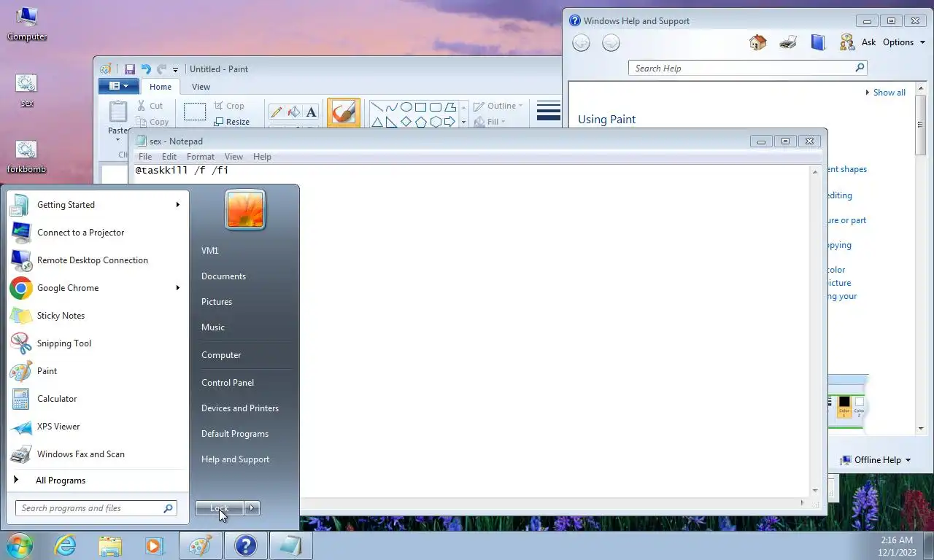The image size is (934, 560).
Task: Click the Ask link in Help and Support
Action: coord(868,42)
